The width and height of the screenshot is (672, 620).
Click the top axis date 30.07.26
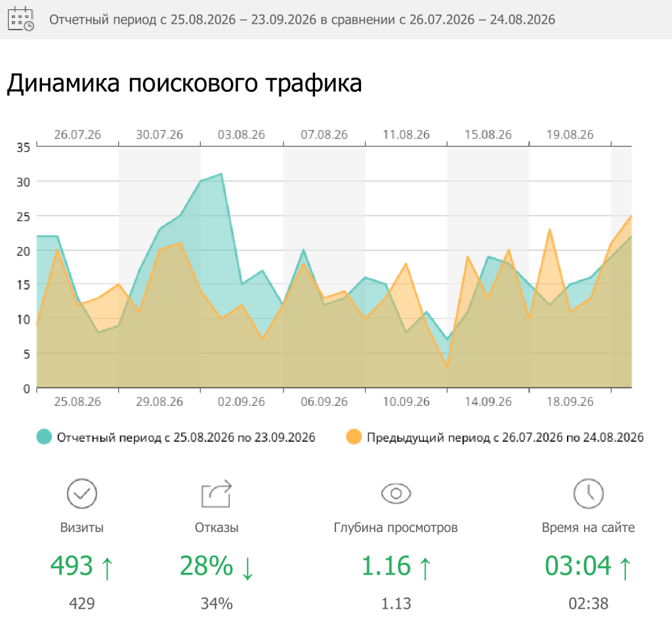pos(159,135)
